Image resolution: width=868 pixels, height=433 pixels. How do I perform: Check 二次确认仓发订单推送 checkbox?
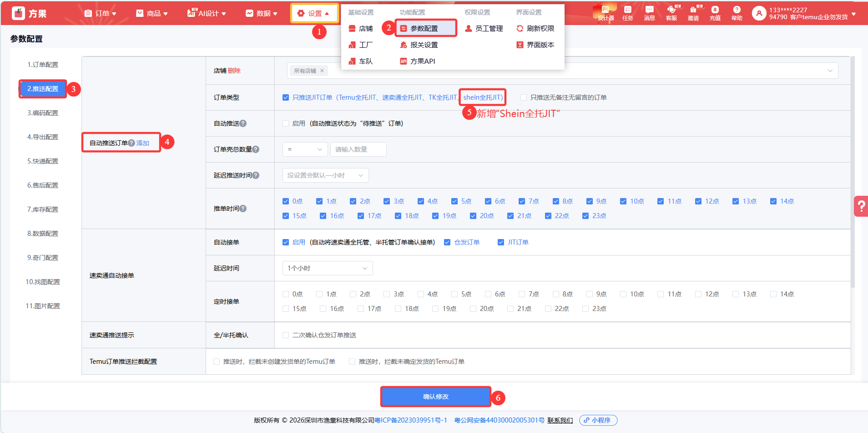(x=286, y=335)
